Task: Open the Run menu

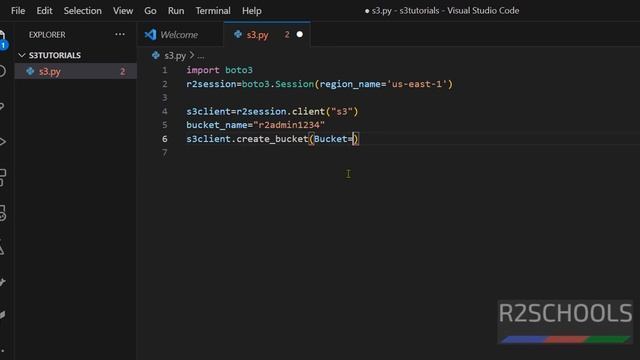Action: [176, 11]
